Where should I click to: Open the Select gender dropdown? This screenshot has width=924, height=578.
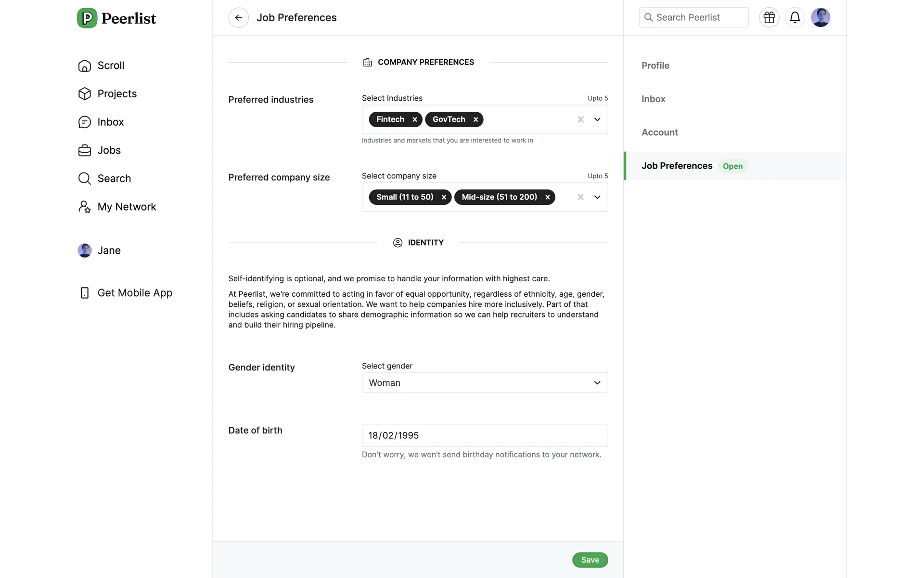coord(484,383)
